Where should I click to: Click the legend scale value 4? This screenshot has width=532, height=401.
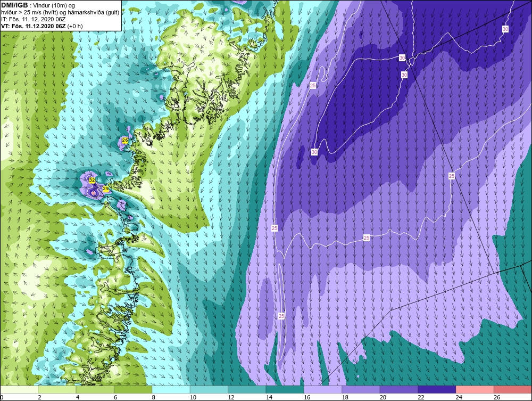[x=78, y=397]
